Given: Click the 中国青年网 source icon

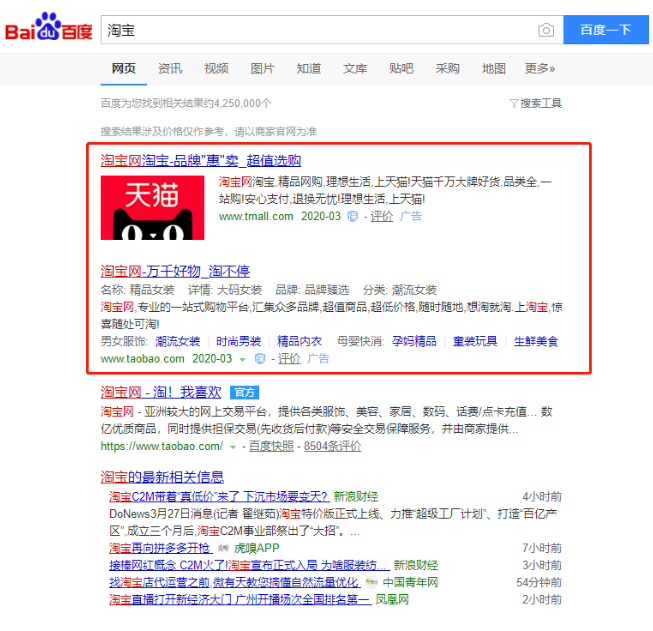Looking at the screenshot, I should 372,581.
